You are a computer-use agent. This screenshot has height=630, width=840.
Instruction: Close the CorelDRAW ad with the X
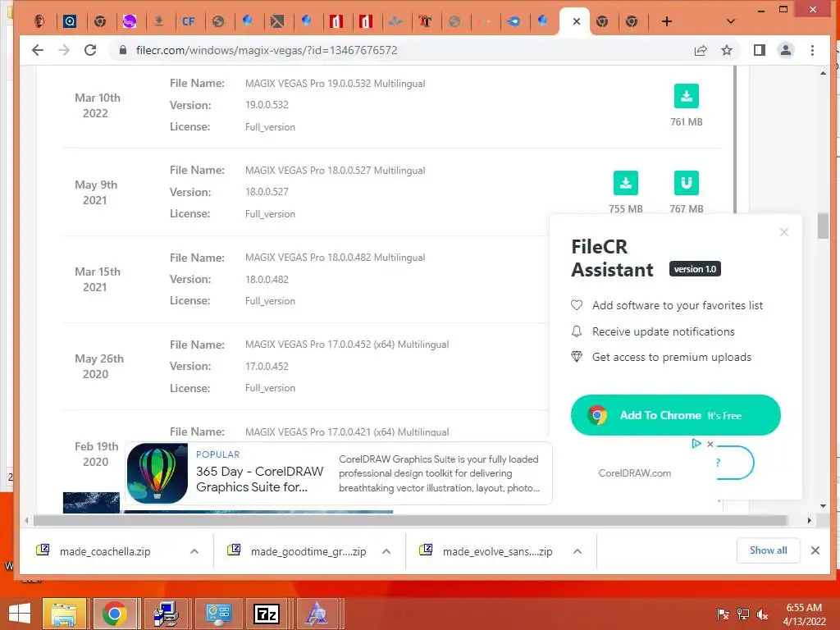coord(710,444)
